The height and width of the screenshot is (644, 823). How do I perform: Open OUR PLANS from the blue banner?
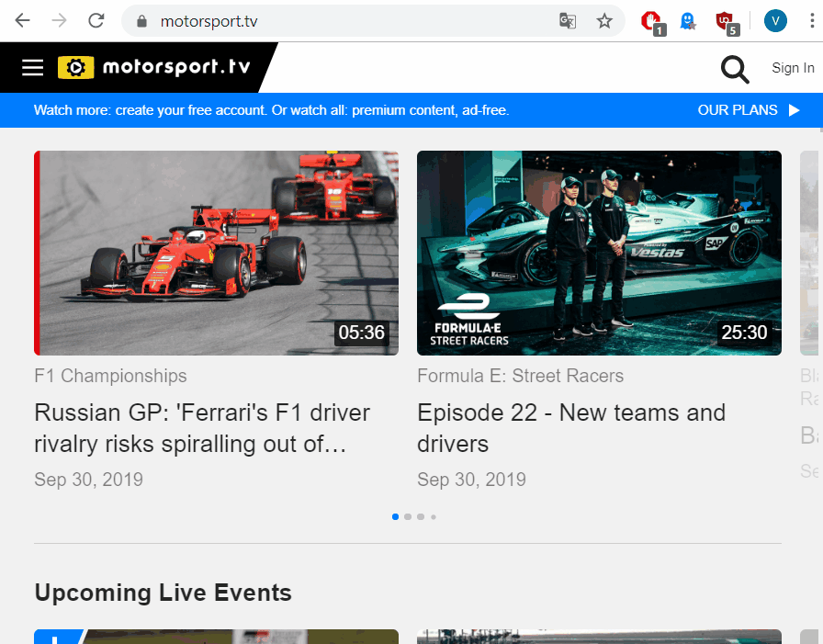point(738,110)
